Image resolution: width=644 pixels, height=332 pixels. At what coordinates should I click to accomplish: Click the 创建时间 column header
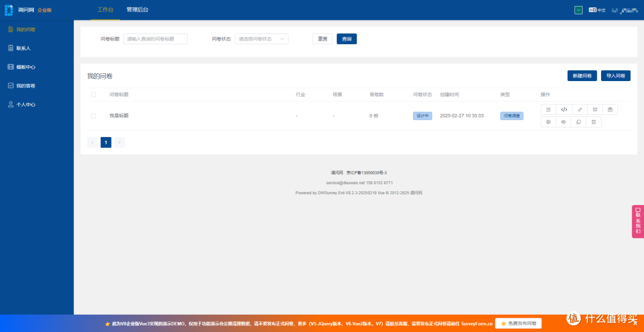pos(450,95)
